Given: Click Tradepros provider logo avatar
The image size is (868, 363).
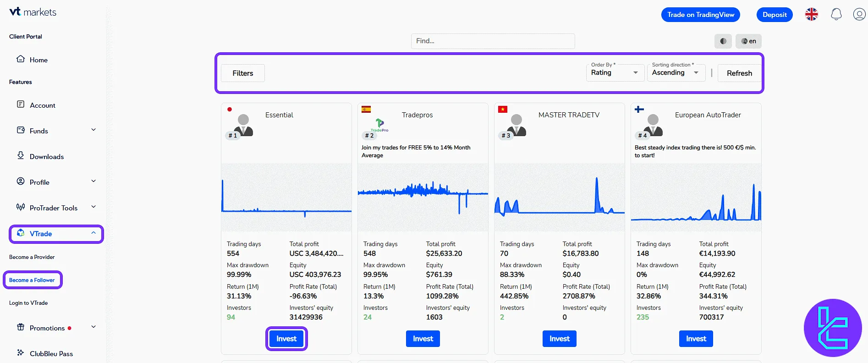Looking at the screenshot, I should [380, 125].
